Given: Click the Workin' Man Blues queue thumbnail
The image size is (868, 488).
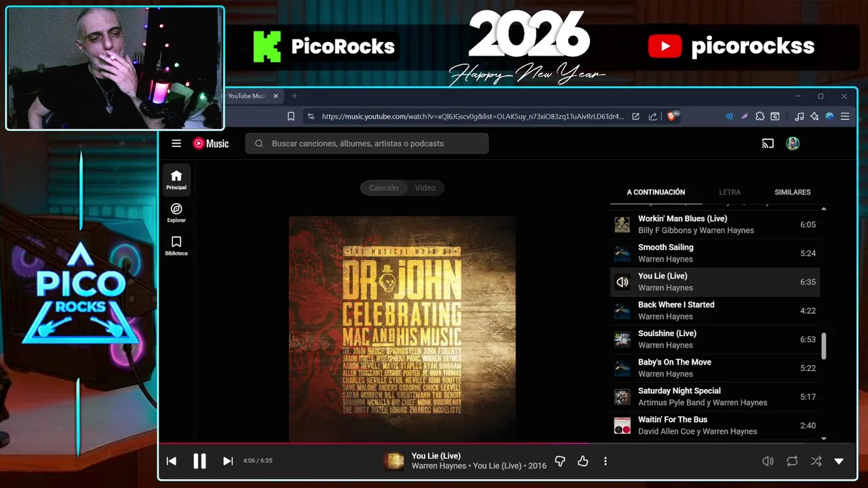Looking at the screenshot, I should click(622, 224).
